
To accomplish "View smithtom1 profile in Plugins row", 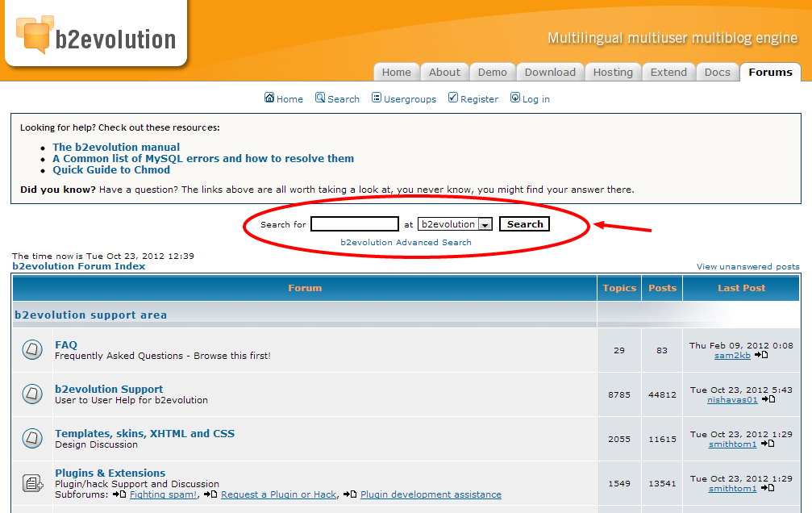I will point(732,489).
